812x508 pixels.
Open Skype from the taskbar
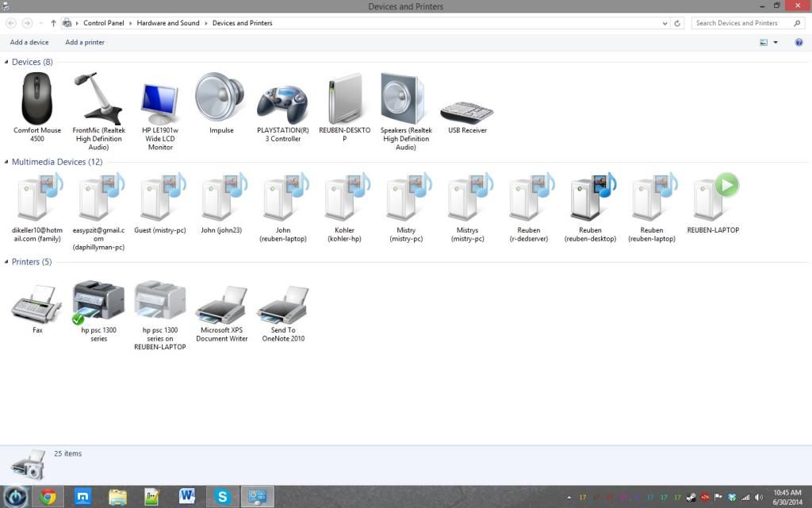coord(222,497)
